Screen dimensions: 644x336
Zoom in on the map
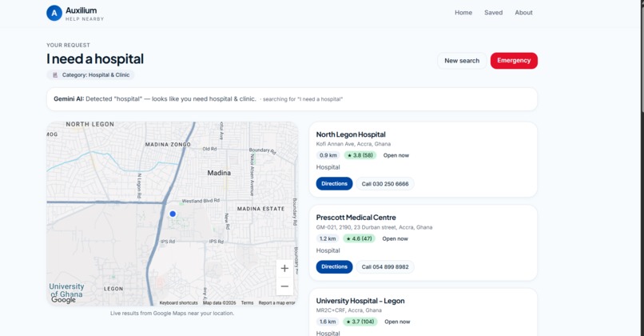tap(284, 269)
